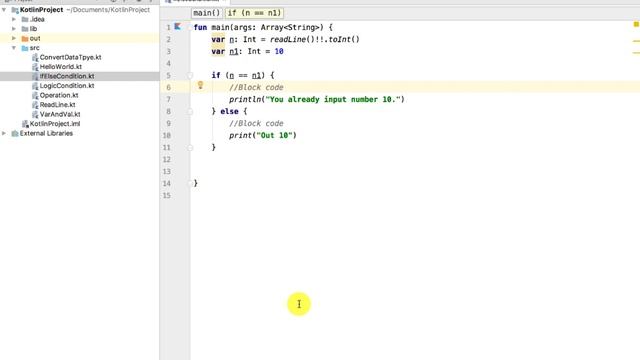The image size is (640, 360).
Task: Click line number 3 in the gutter
Action: click(168, 51)
